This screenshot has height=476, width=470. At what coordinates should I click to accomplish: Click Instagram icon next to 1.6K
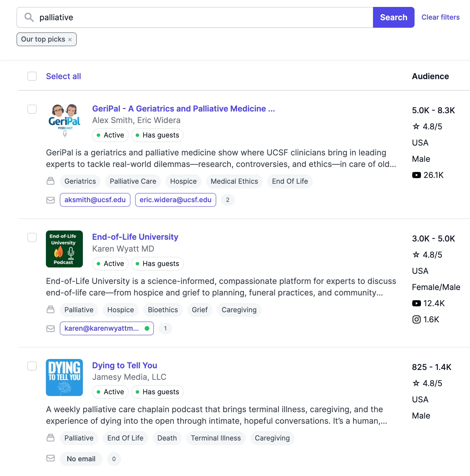[x=416, y=319]
